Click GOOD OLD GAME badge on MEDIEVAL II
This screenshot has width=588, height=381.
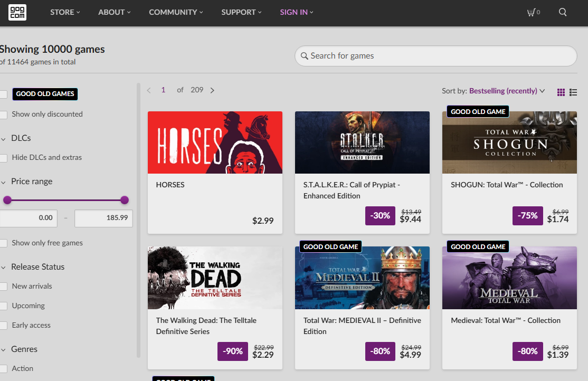click(331, 247)
